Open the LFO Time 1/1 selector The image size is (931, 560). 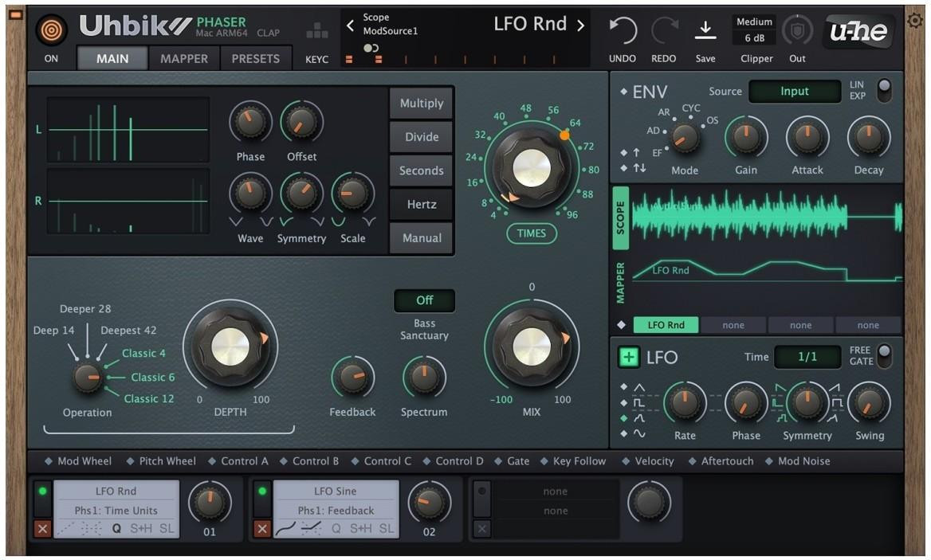[x=807, y=357]
